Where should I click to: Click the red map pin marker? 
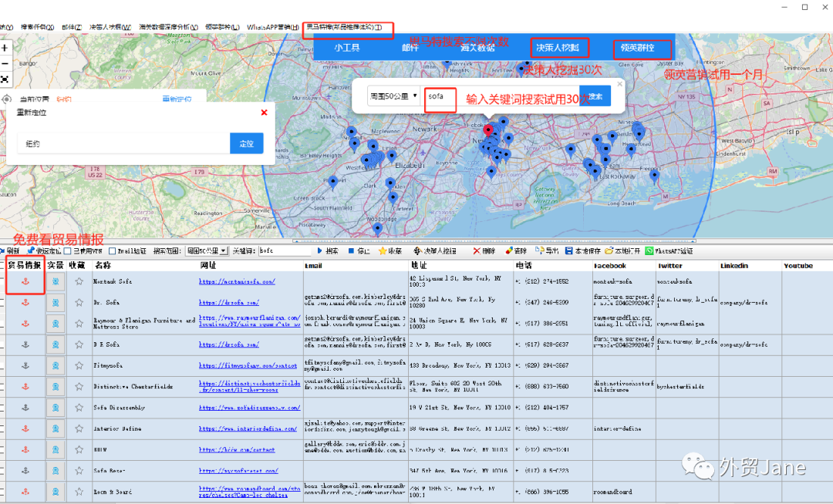(x=488, y=130)
